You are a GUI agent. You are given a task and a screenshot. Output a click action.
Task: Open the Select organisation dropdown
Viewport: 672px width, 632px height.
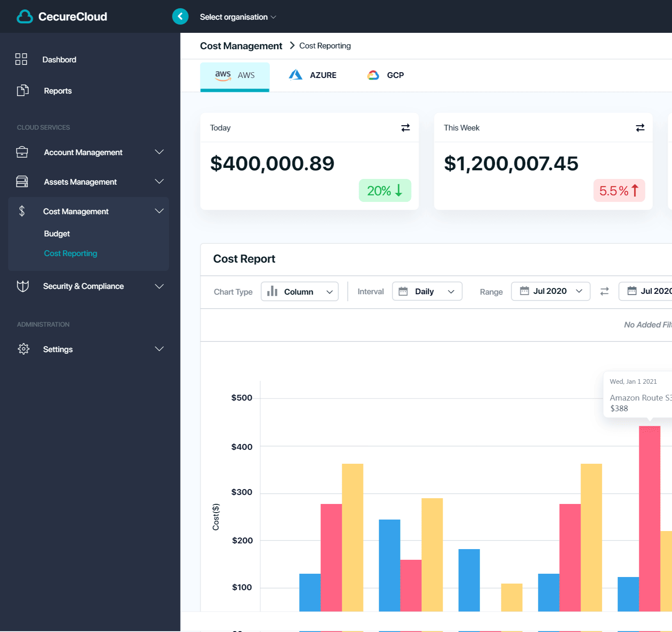pos(238,17)
